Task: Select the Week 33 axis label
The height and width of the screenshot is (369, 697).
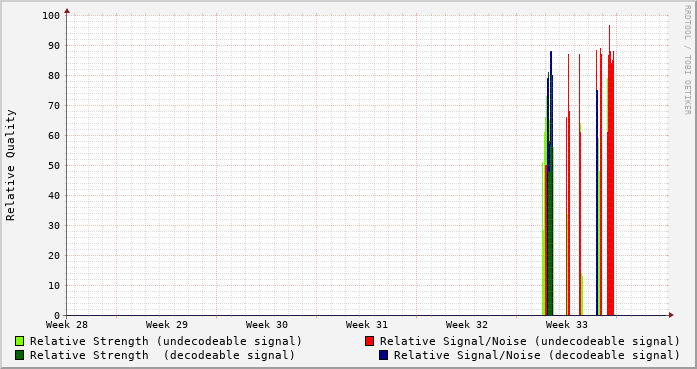Action: coord(567,325)
